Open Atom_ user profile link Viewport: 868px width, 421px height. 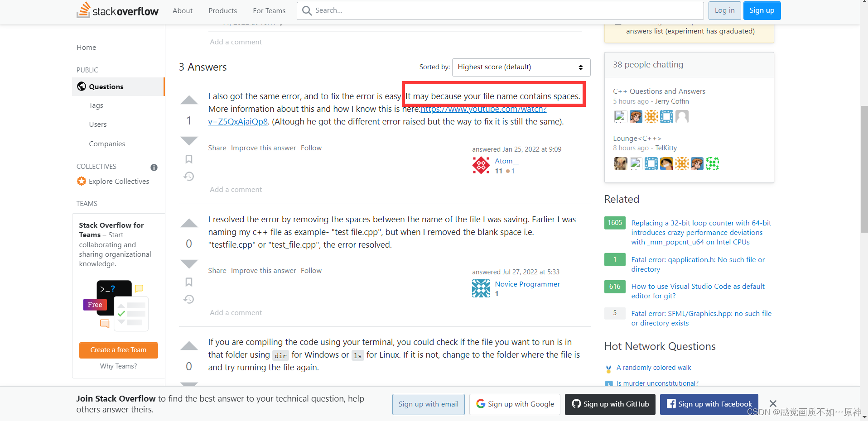coord(506,161)
